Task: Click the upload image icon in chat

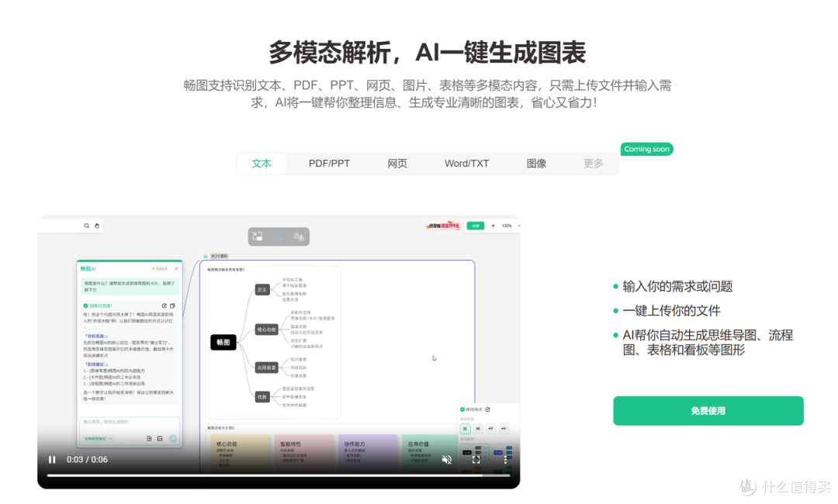Action: click(x=160, y=438)
